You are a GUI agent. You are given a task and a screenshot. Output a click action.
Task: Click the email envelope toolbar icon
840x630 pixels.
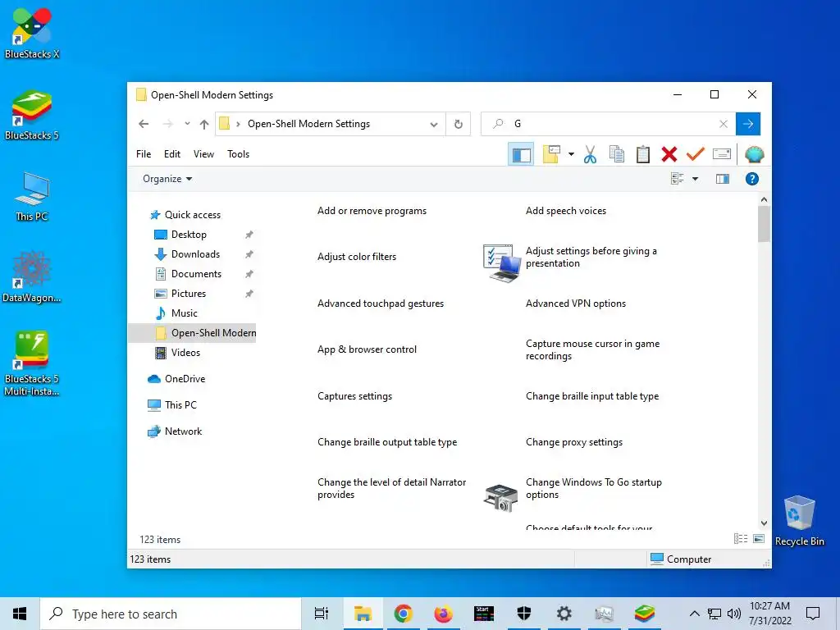click(x=722, y=154)
